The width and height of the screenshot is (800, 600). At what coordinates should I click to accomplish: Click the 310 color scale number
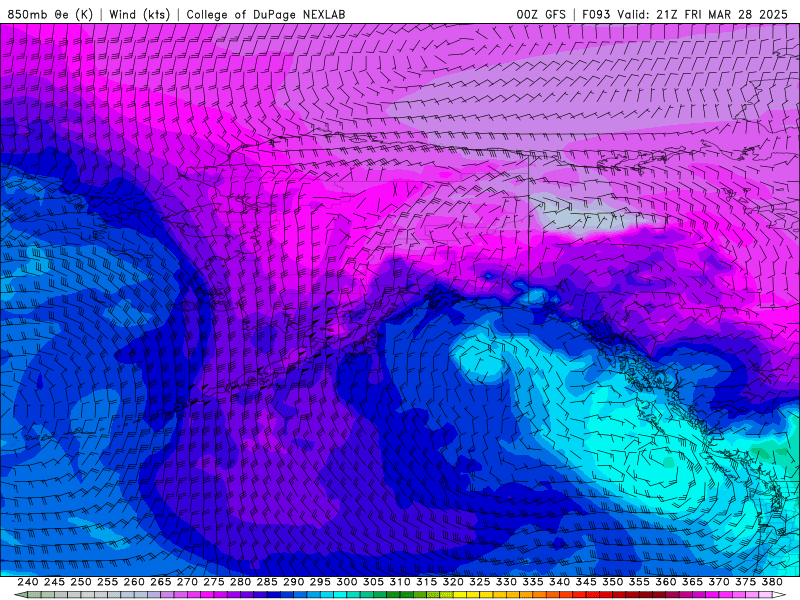[399, 582]
